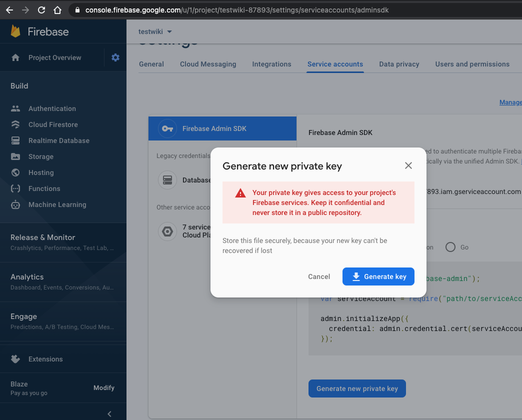Click the Project Overview home icon
522x420 pixels.
[15, 57]
